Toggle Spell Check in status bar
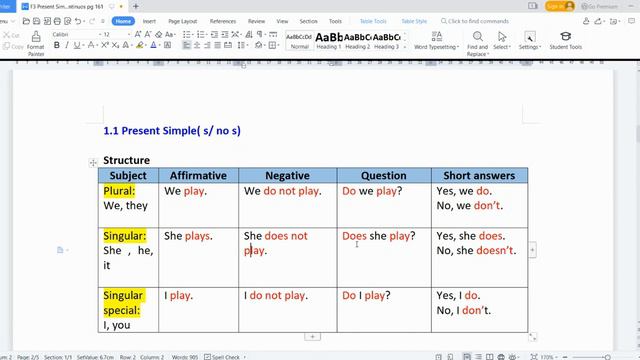The width and height of the screenshot is (640, 360). click(x=222, y=357)
